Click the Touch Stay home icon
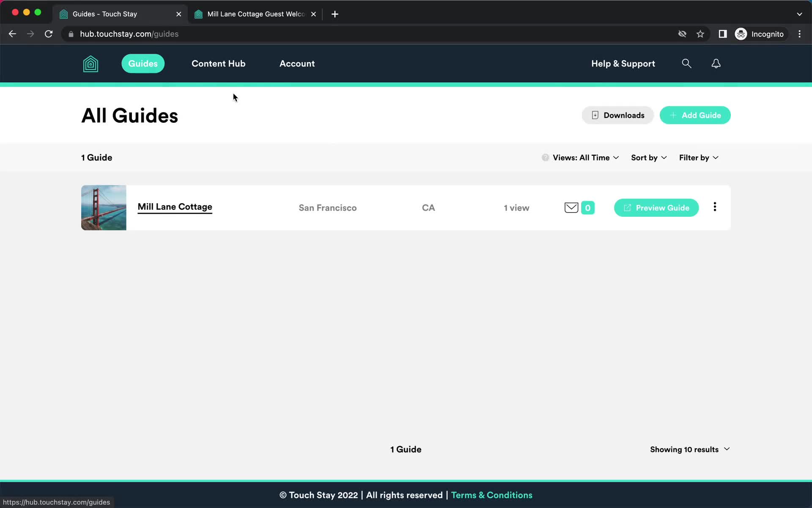 coord(90,63)
